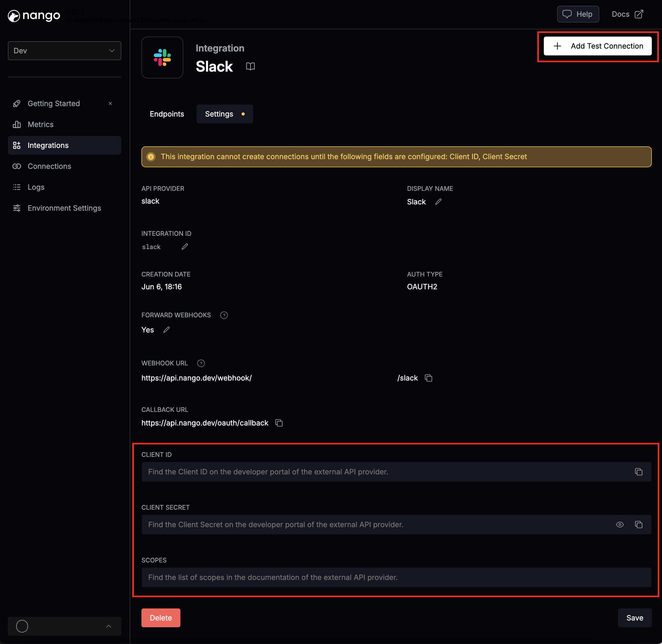This screenshot has width=662, height=644.
Task: Click into the Scopes input field
Action: tap(396, 577)
